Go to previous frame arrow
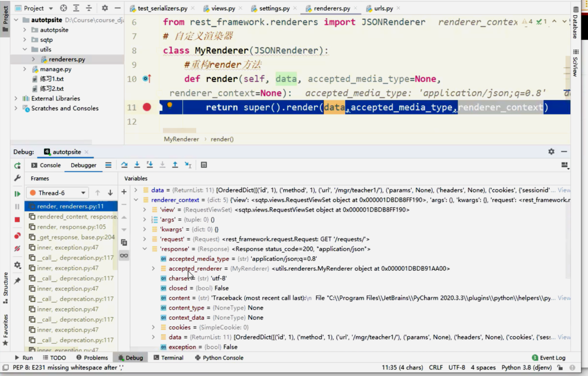The image size is (588, 376). [98, 193]
